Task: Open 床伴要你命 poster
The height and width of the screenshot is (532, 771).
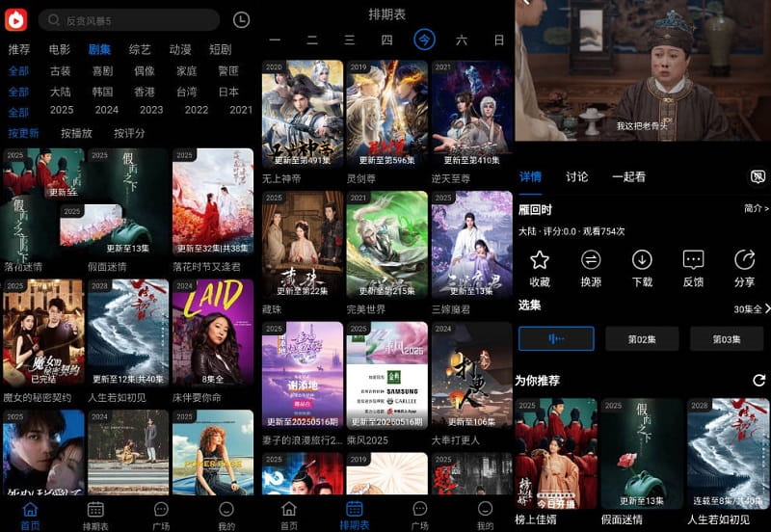Action: tap(213, 332)
